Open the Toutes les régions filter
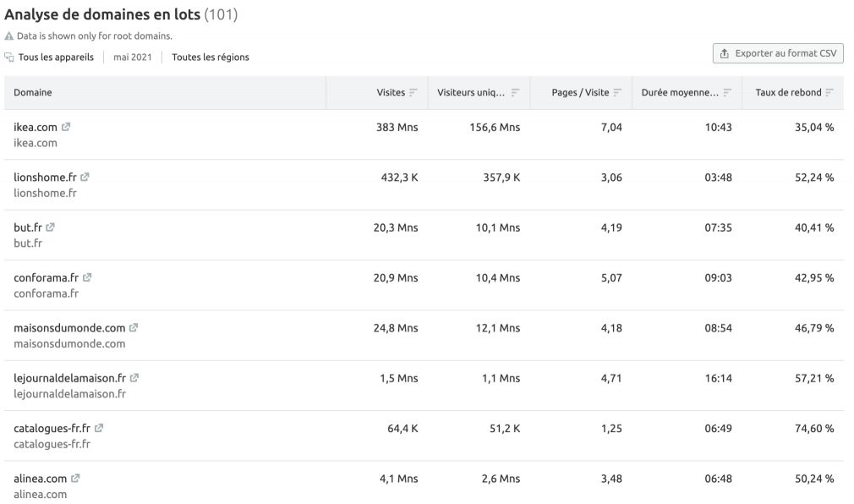This screenshot has height=504, width=854. point(211,58)
